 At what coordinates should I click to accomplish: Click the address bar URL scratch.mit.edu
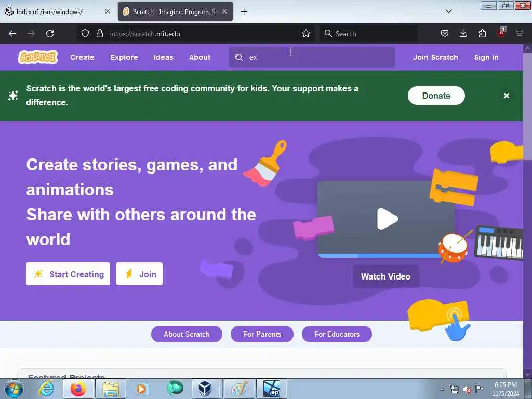144,34
